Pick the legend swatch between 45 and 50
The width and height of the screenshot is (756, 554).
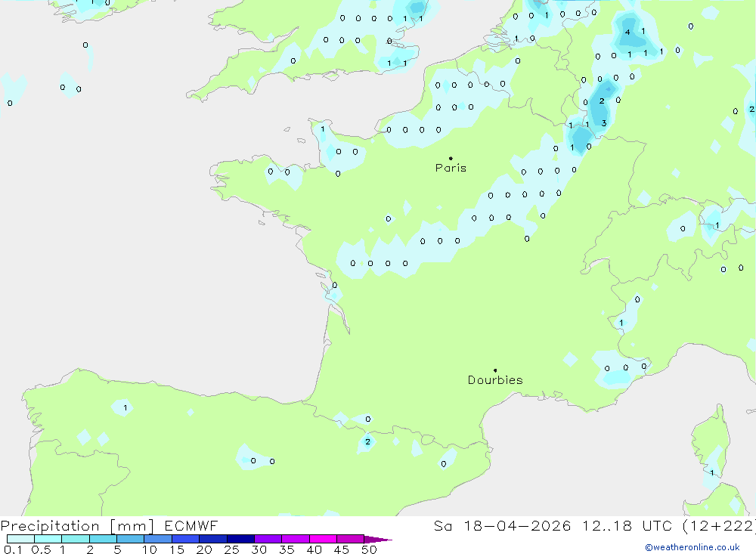(x=351, y=539)
